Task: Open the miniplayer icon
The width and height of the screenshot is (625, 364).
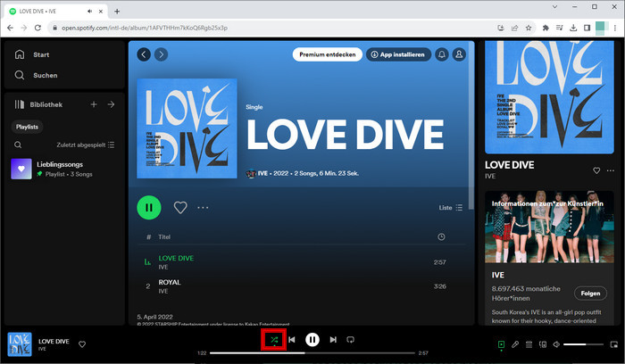Action: [x=614, y=344]
